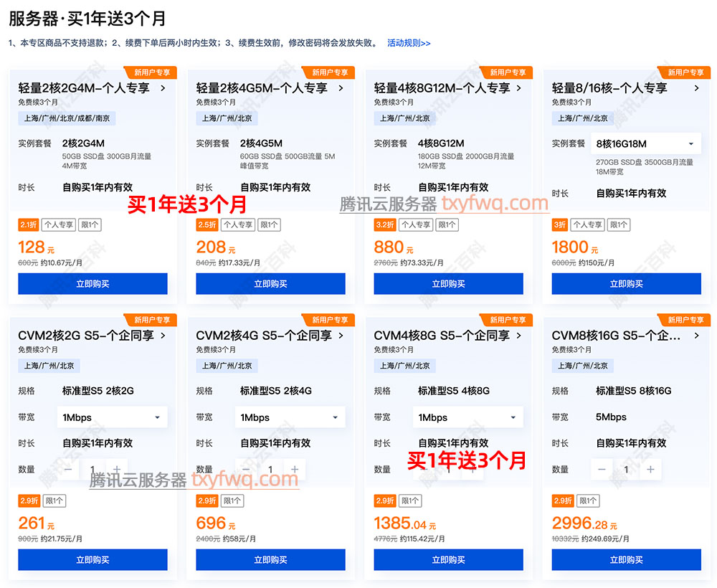Open the 1Mbps bandwidth dropdown on CVM4核8G card

[x=468, y=417]
